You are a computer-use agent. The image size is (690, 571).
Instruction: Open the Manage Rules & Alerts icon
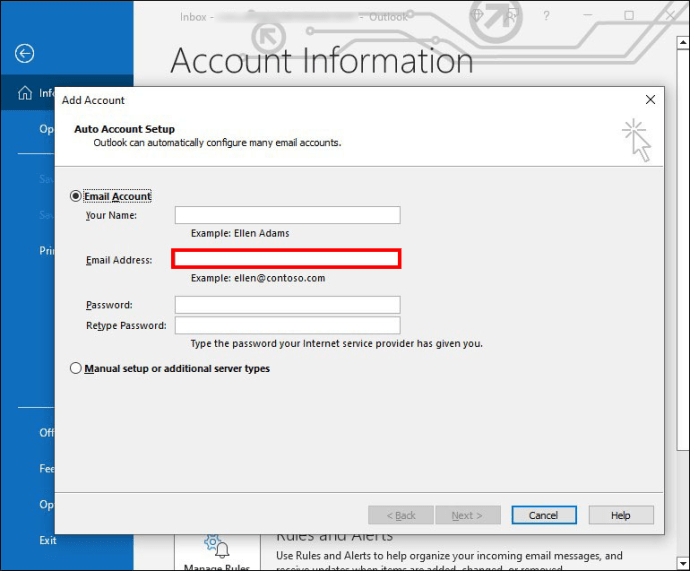click(217, 548)
